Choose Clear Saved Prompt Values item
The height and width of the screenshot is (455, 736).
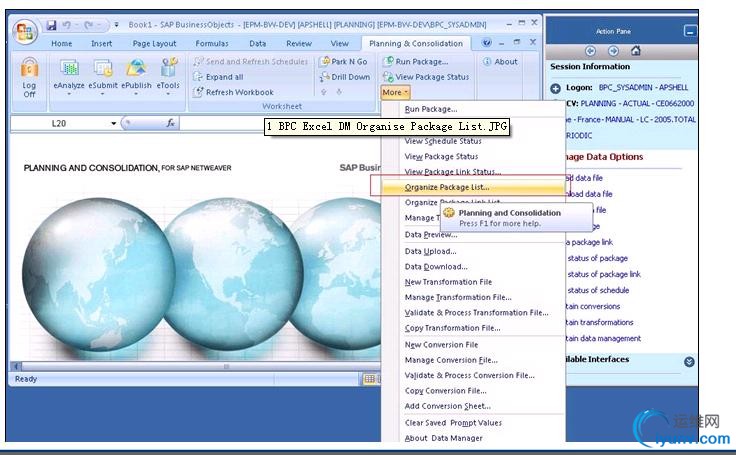(x=453, y=423)
